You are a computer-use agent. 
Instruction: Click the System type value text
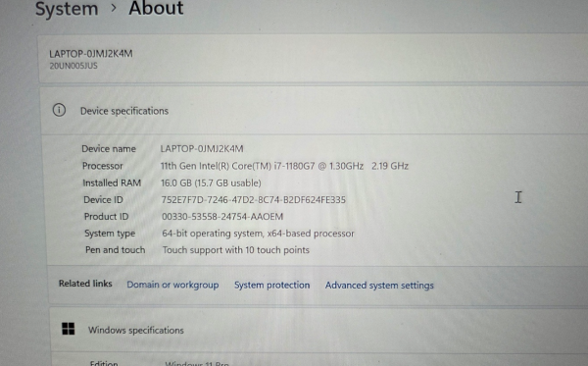coord(258,234)
